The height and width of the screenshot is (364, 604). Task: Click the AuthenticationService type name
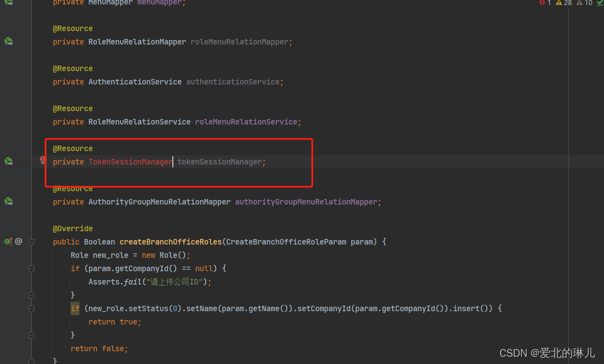135,82
